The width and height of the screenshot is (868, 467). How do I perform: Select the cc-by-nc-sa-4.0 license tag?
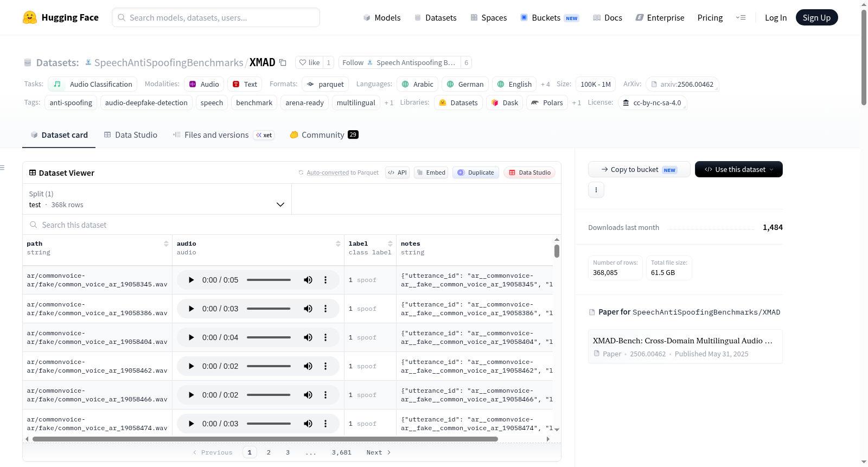pos(652,103)
